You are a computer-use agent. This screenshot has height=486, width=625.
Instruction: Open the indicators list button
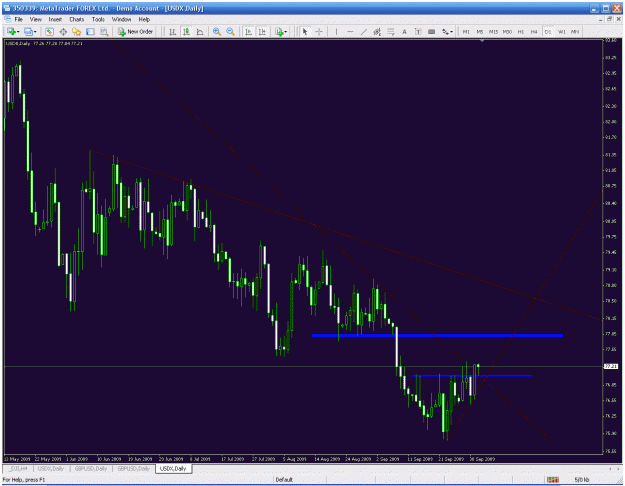point(279,31)
